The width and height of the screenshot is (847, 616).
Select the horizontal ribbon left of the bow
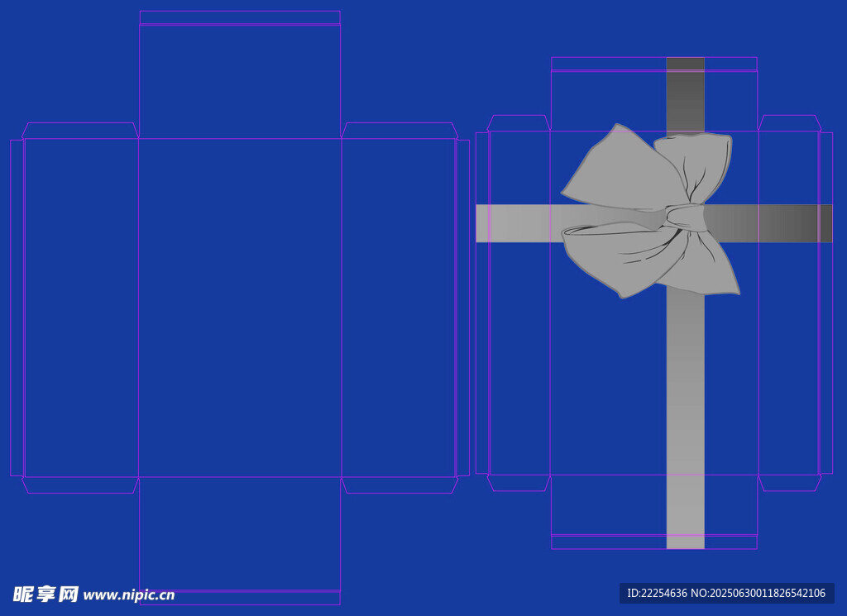coord(521,223)
